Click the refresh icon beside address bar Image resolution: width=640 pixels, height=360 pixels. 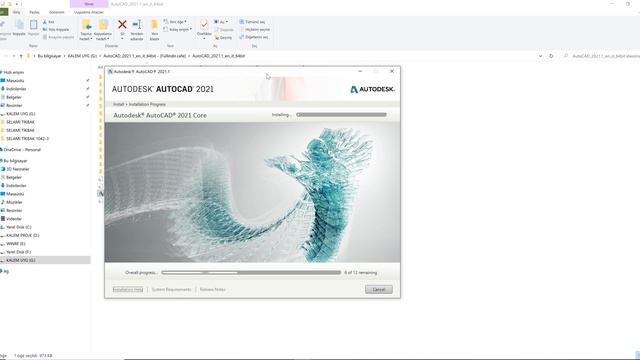click(x=551, y=56)
